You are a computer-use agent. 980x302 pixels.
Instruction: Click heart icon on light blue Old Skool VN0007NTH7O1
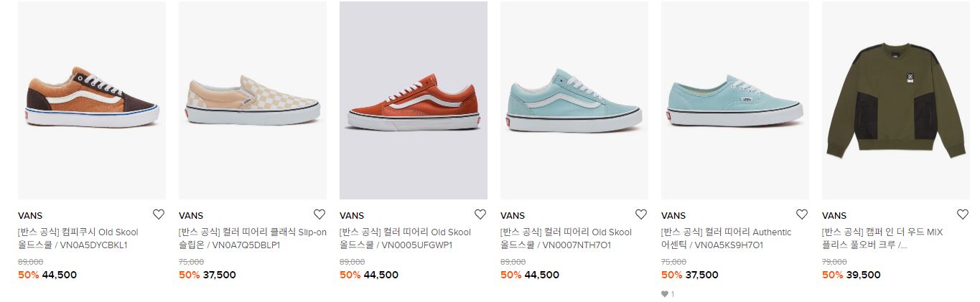point(641,214)
